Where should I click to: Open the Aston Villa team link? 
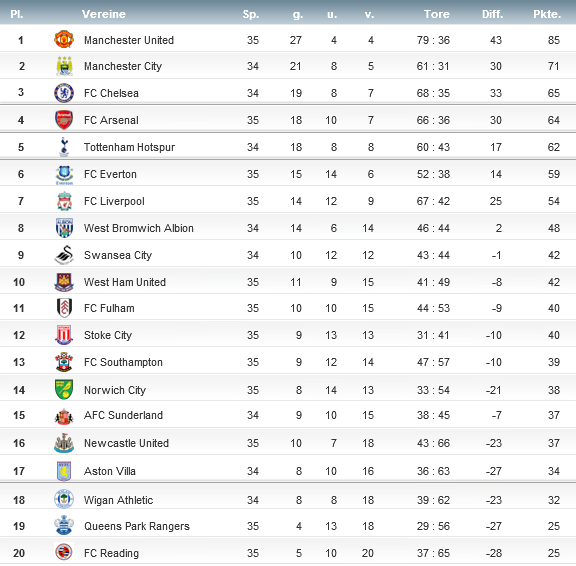110,471
